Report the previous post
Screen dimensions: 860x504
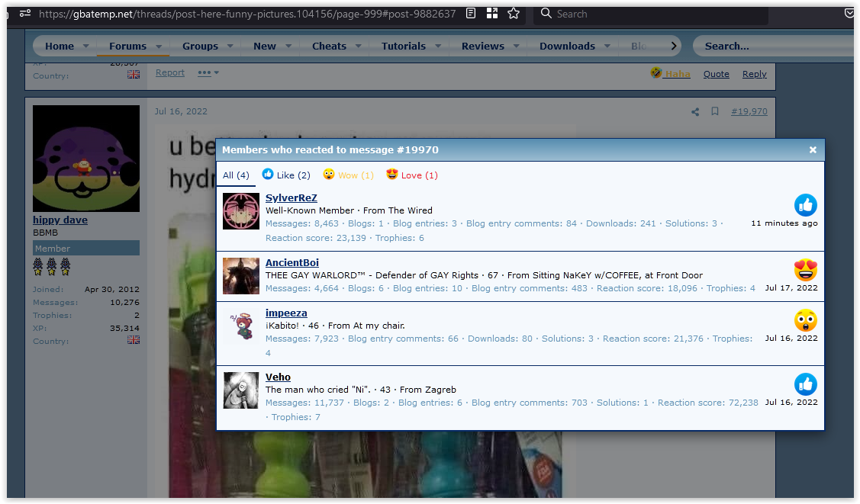pyautogui.click(x=170, y=72)
